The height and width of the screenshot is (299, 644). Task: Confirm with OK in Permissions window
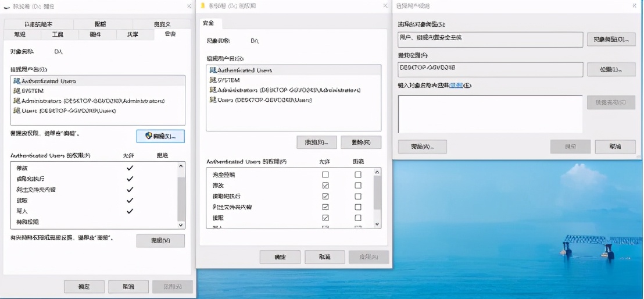(280, 257)
